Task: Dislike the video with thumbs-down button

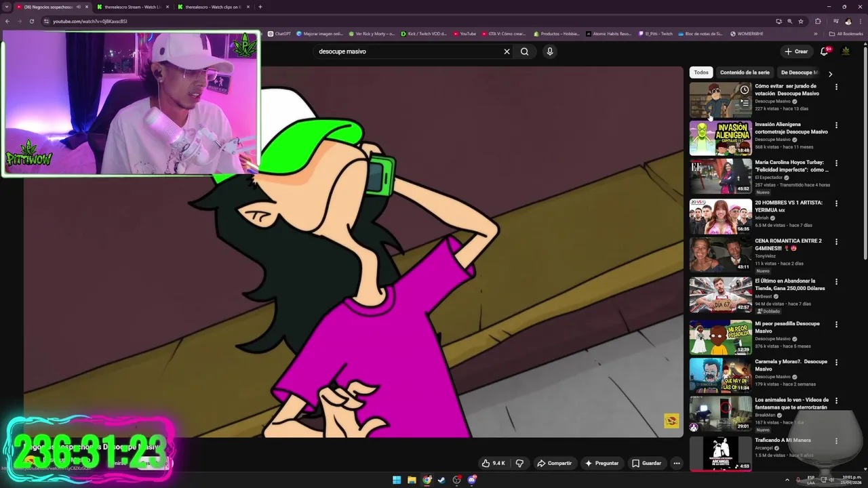Action: [519, 464]
